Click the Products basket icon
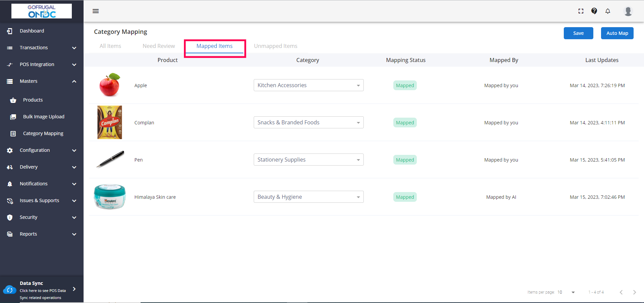 click(x=13, y=100)
